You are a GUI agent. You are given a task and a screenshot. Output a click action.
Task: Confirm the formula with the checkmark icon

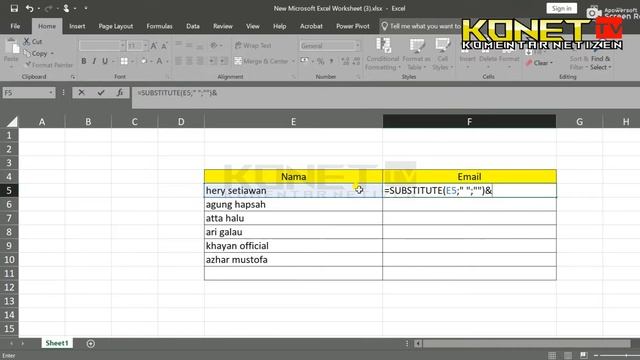coord(101,93)
